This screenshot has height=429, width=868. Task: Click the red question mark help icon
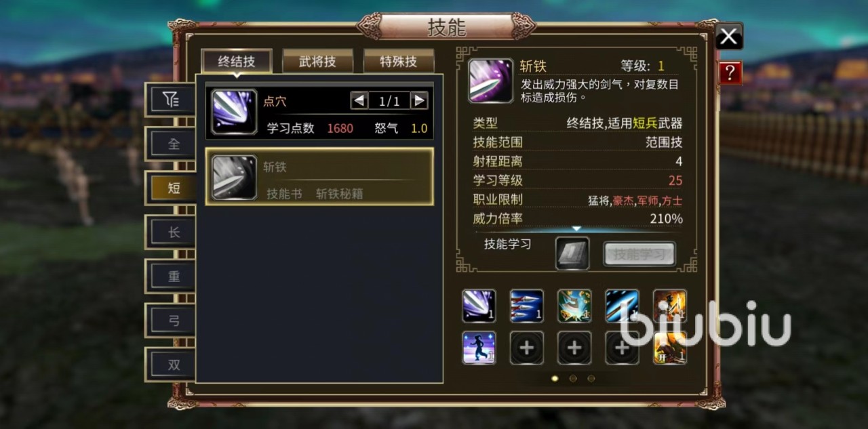tap(730, 73)
